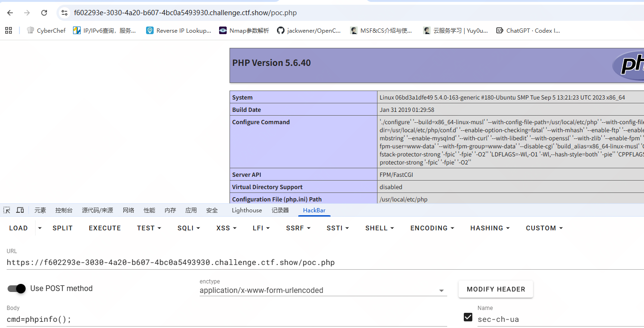Select the FPM/FastCGI value cell
The height and width of the screenshot is (328, 644).
[x=396, y=175]
